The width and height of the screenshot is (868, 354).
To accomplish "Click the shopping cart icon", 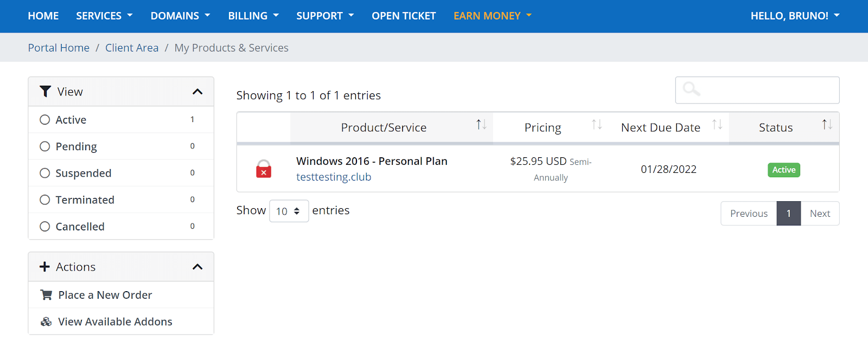I will [47, 295].
